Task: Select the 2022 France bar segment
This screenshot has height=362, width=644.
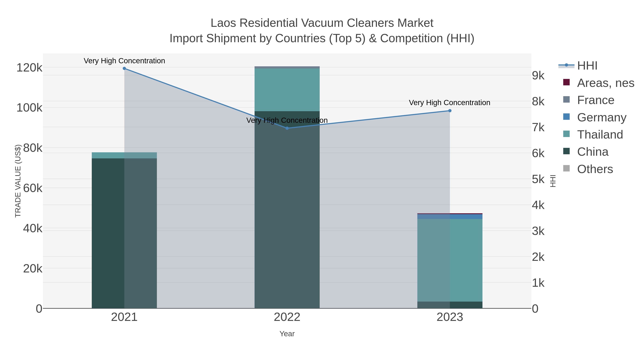Action: [x=287, y=67]
